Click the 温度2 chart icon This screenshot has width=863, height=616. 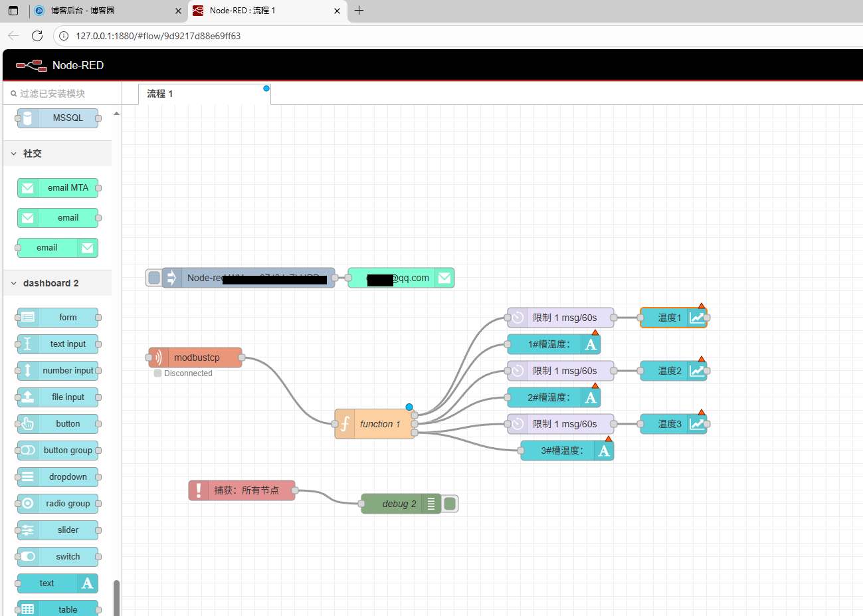click(x=697, y=371)
